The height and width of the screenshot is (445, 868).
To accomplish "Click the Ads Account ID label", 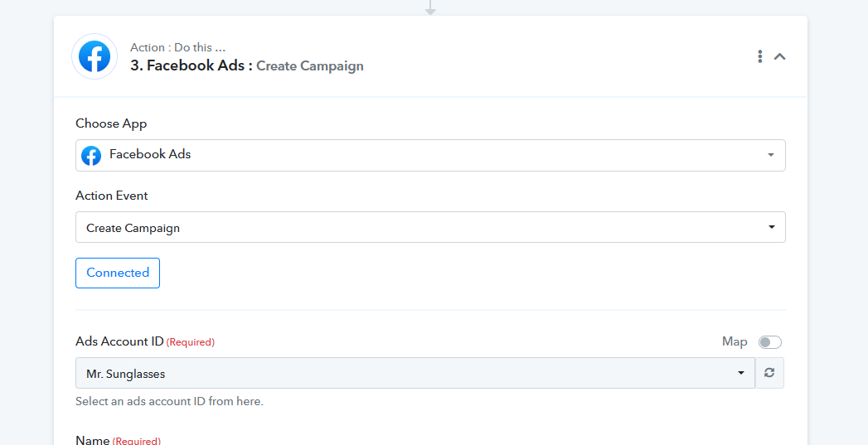I will click(119, 341).
